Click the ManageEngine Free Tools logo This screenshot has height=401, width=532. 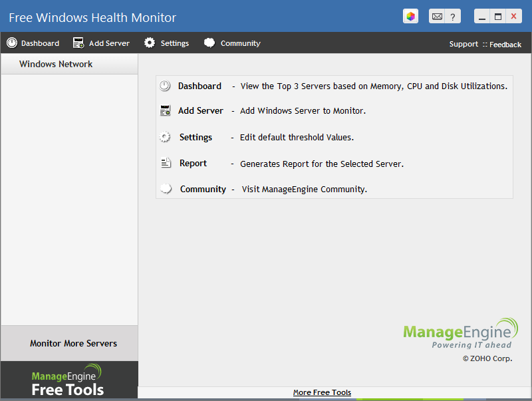click(69, 381)
